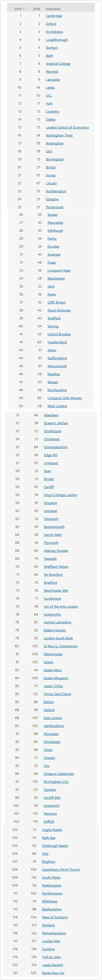
Task: Click St Mary's, Twickenham link
Action: (x=61, y=646)
